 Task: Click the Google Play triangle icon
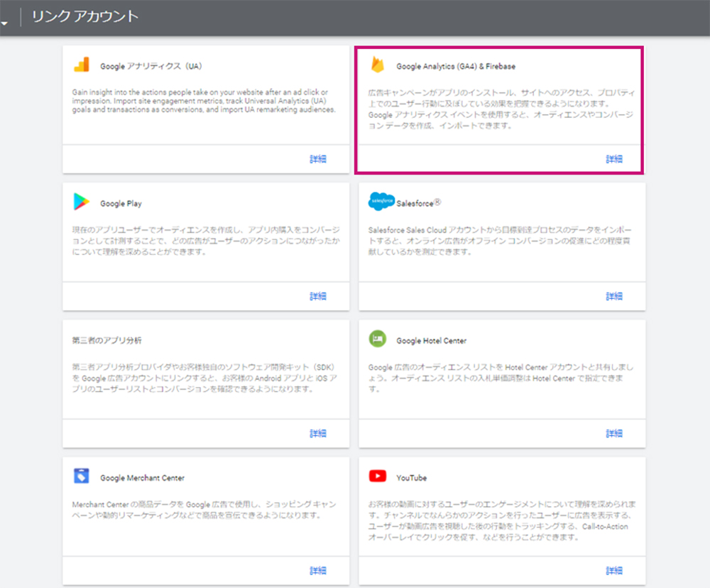(82, 202)
